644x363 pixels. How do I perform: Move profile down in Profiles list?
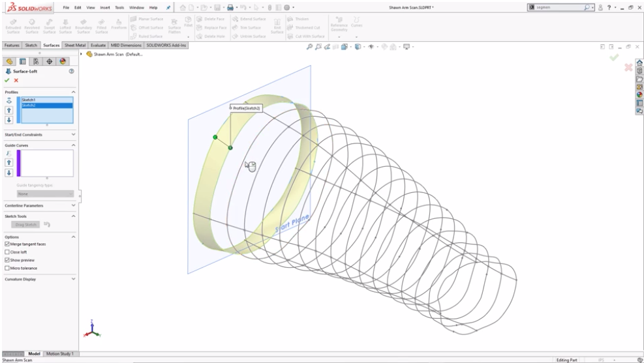9,120
